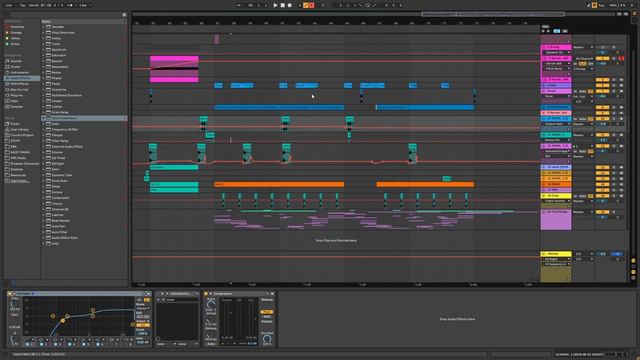Click the EQ Eight Freq knob

pos(15,304)
